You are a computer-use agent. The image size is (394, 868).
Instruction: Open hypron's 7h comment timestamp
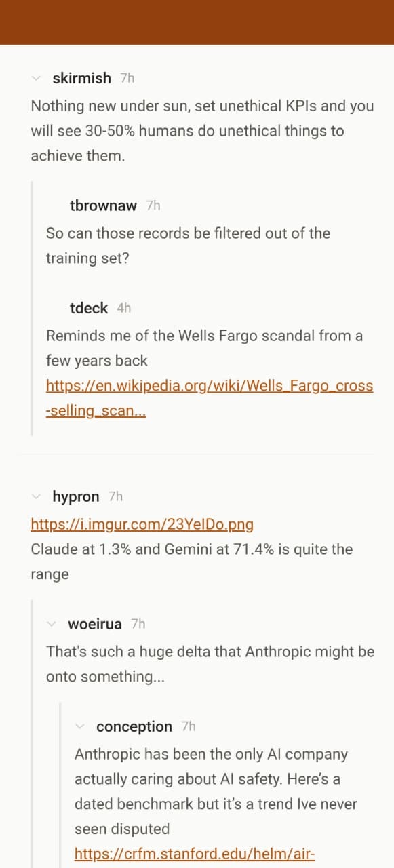(x=114, y=496)
